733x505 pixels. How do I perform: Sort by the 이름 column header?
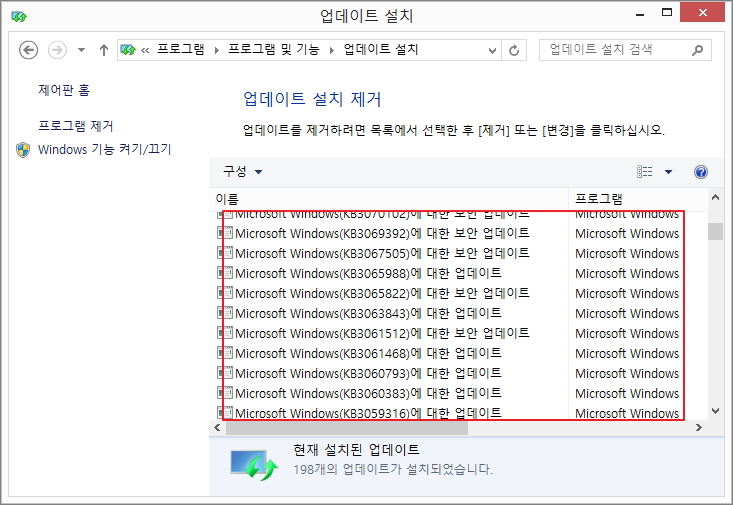pyautogui.click(x=388, y=199)
